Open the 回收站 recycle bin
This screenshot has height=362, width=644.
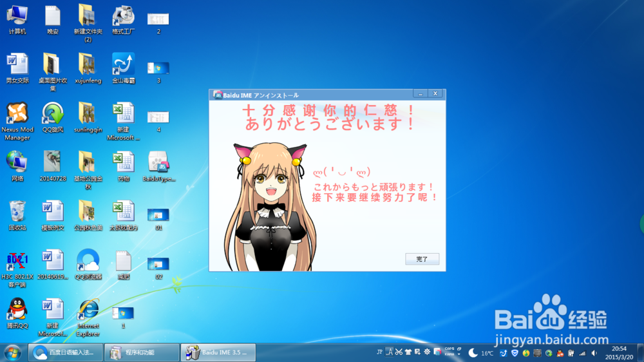[17, 216]
